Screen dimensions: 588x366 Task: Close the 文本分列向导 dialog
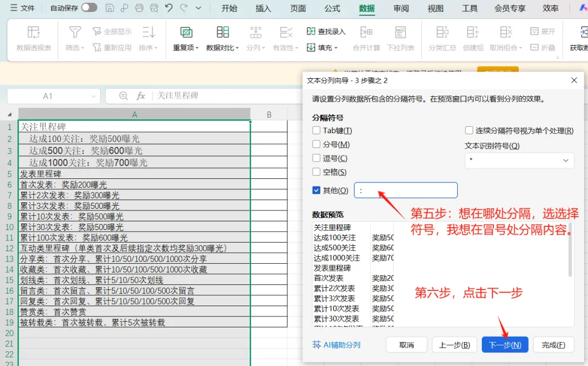click(574, 80)
